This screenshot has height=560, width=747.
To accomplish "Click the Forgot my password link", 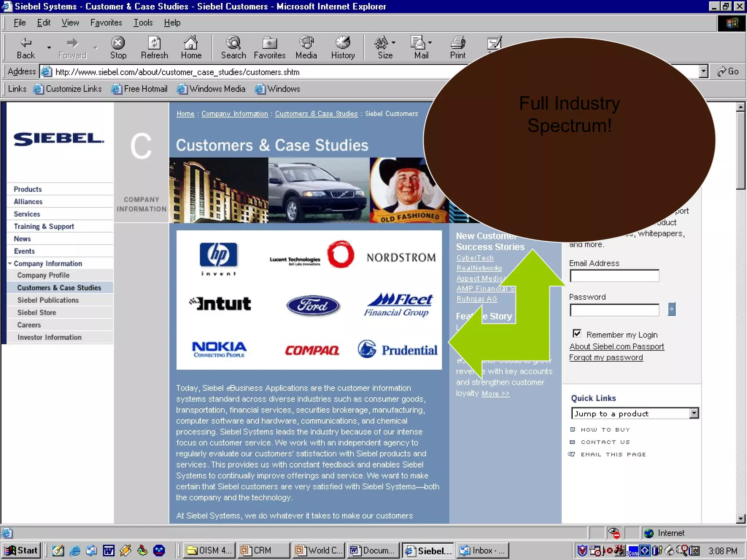I will point(606,358).
